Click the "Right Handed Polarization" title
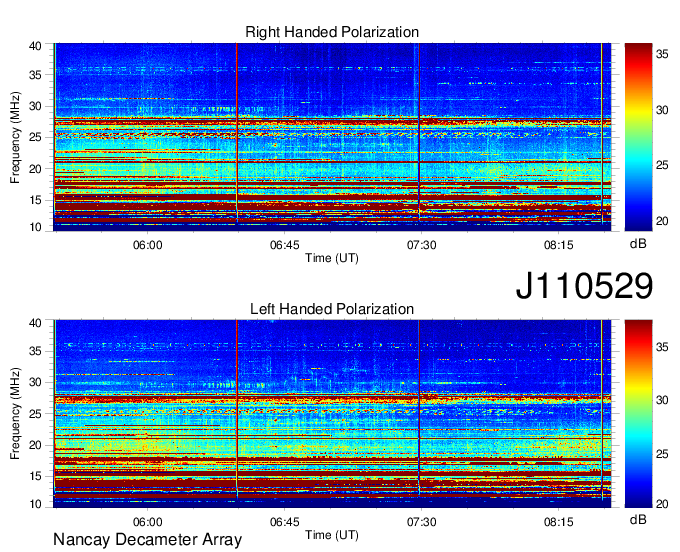 (332, 32)
